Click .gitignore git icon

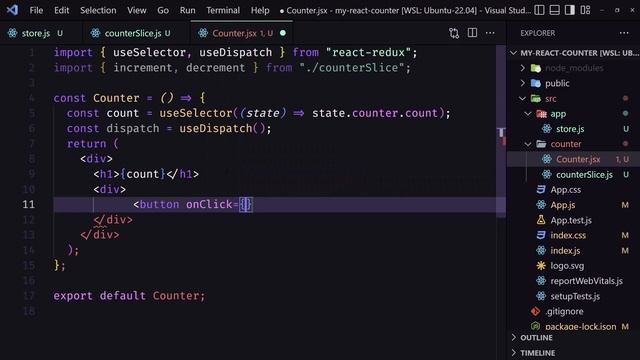coord(536,311)
